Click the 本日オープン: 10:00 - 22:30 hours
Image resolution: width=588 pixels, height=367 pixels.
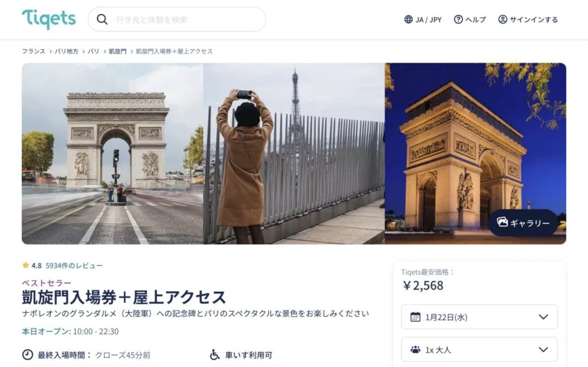tap(70, 331)
